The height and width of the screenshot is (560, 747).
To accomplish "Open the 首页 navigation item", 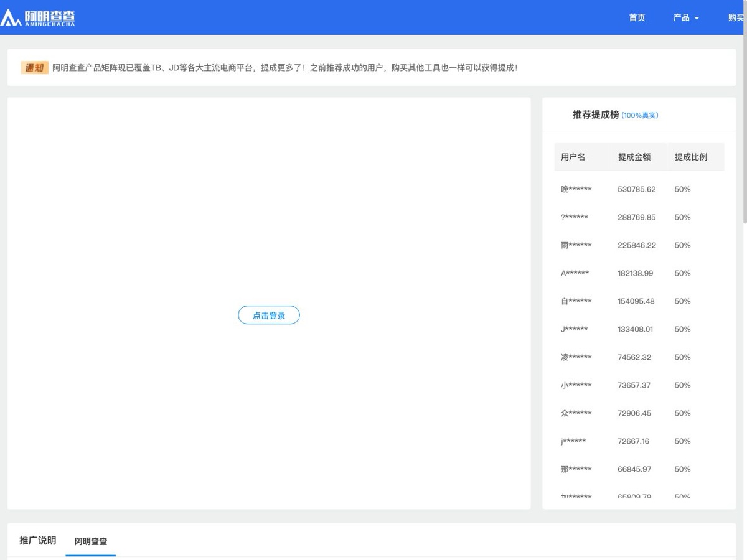I will [637, 17].
